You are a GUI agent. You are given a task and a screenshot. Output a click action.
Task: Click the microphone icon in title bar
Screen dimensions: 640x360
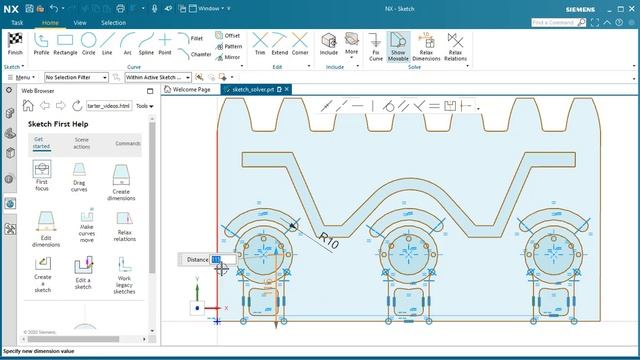click(155, 9)
